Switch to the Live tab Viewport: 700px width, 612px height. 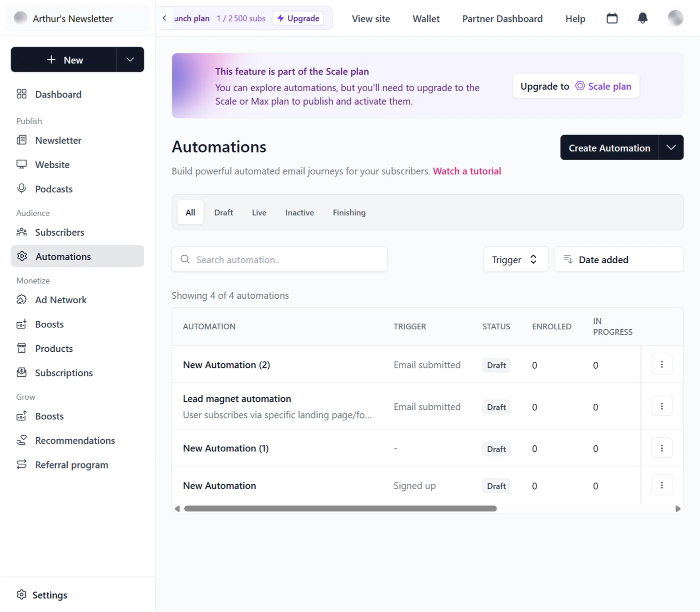(x=259, y=212)
